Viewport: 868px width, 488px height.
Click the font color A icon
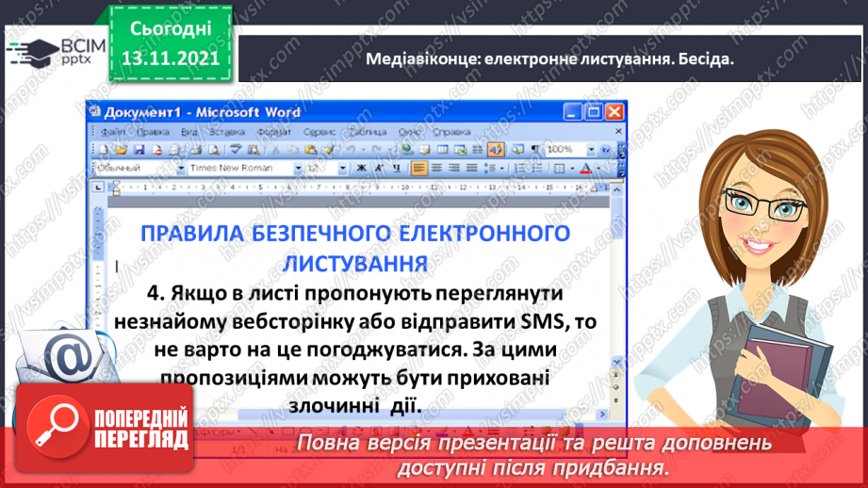pyautogui.click(x=586, y=170)
